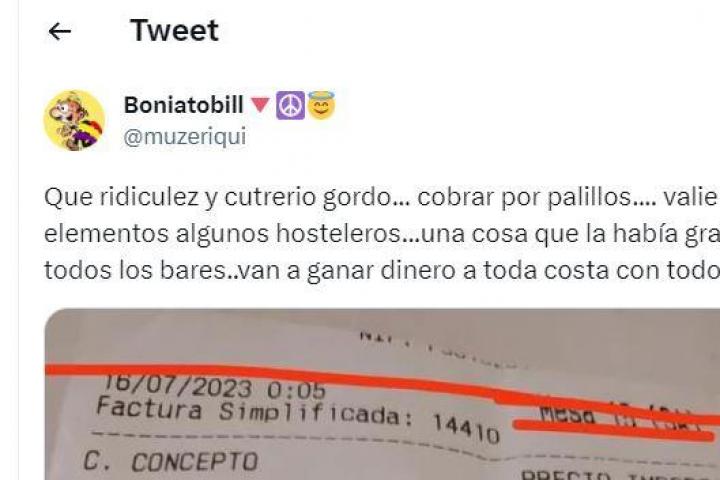The height and width of the screenshot is (480, 720).
Task: Click the time 0:05 on the receipt
Action: coord(296,391)
